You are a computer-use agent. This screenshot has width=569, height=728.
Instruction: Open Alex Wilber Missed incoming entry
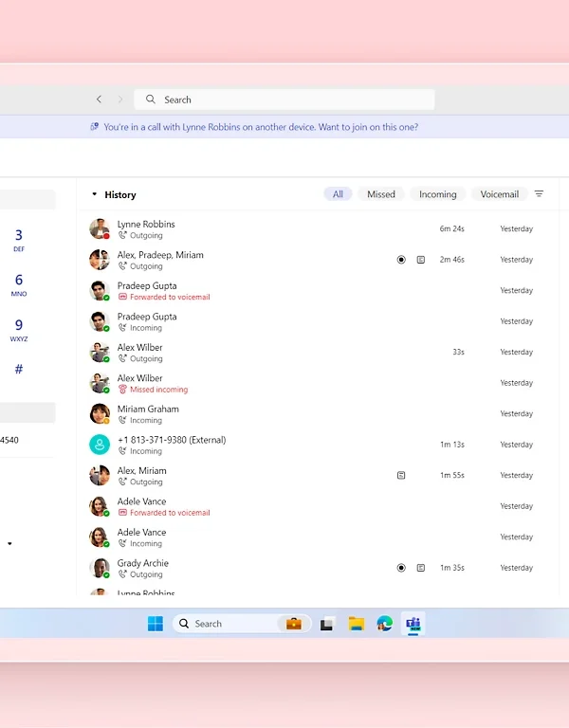coord(319,383)
